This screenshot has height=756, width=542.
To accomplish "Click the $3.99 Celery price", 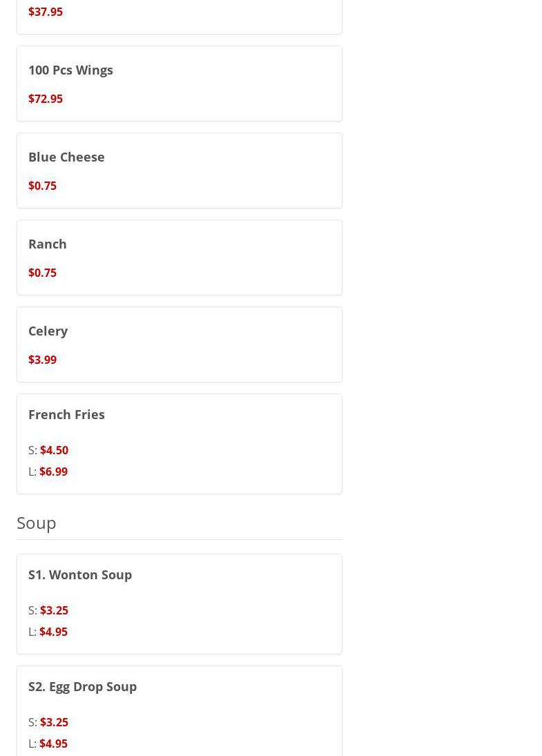I will (x=42, y=360).
